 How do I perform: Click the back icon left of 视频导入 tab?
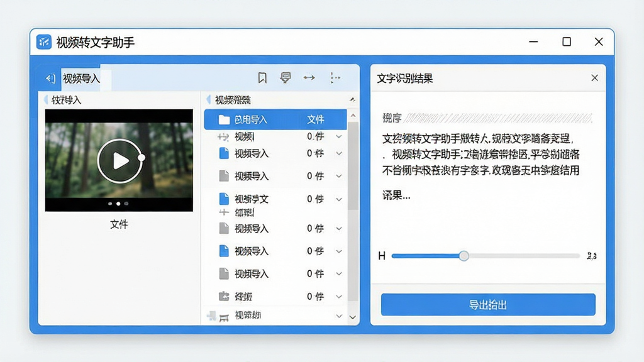50,78
